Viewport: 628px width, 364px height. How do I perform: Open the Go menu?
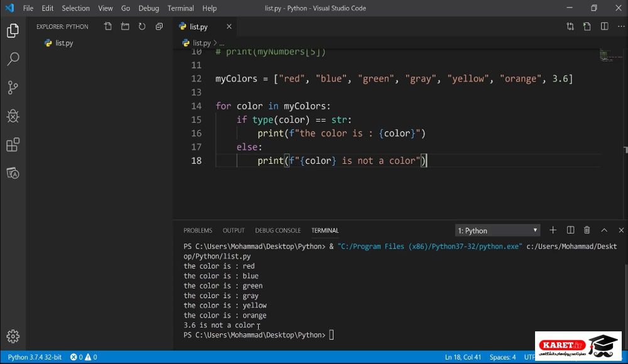pyautogui.click(x=126, y=8)
